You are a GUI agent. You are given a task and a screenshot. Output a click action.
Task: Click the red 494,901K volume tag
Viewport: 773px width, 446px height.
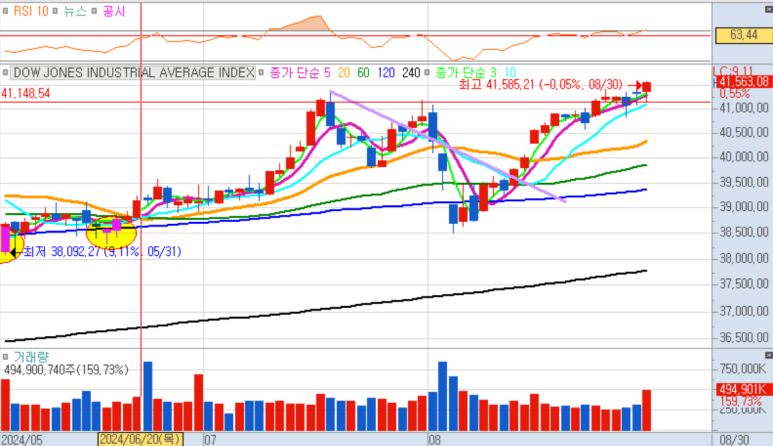coord(743,389)
